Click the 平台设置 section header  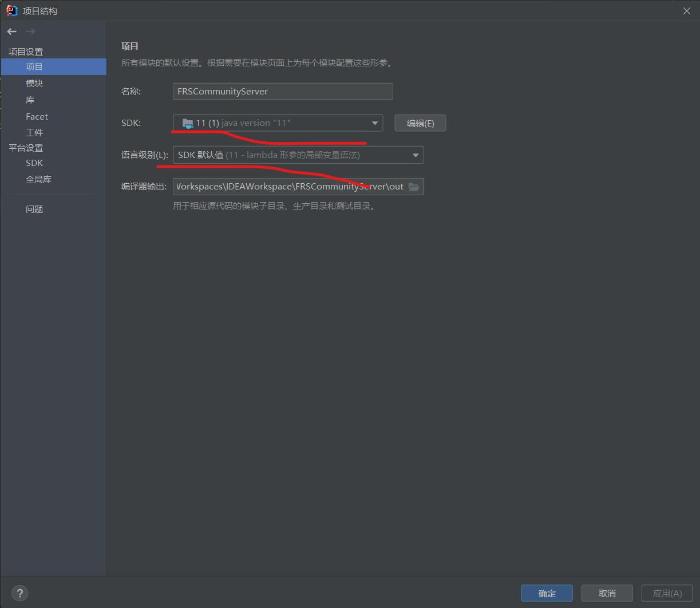[x=26, y=148]
